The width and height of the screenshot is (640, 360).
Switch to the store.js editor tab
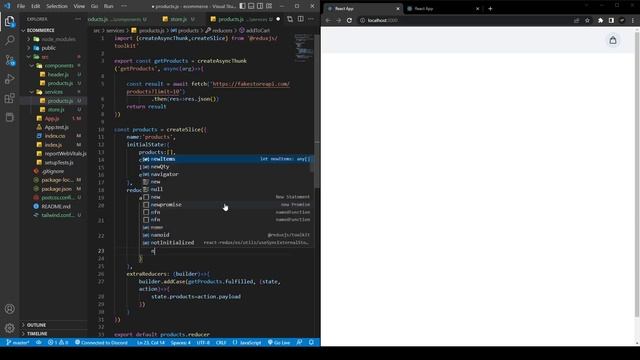point(178,19)
